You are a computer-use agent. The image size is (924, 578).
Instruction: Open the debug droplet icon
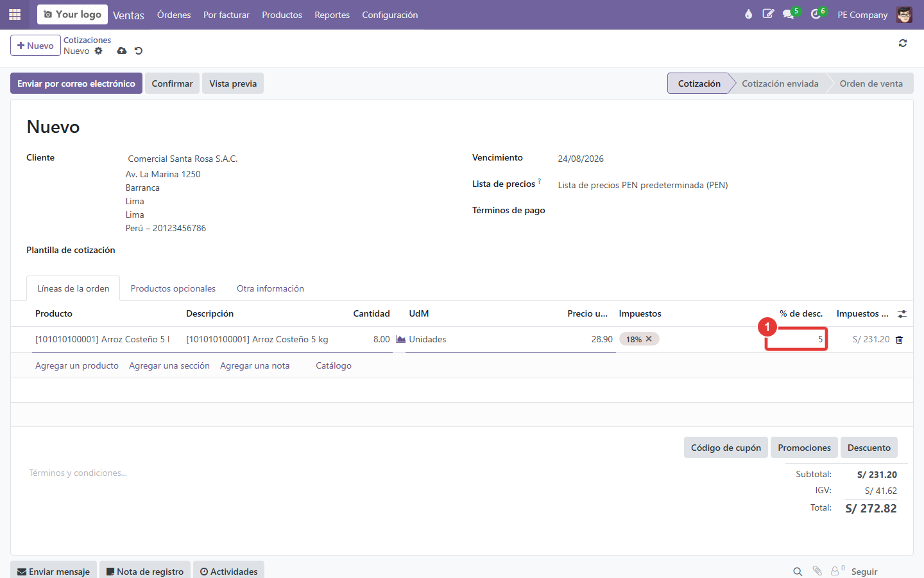click(x=748, y=14)
